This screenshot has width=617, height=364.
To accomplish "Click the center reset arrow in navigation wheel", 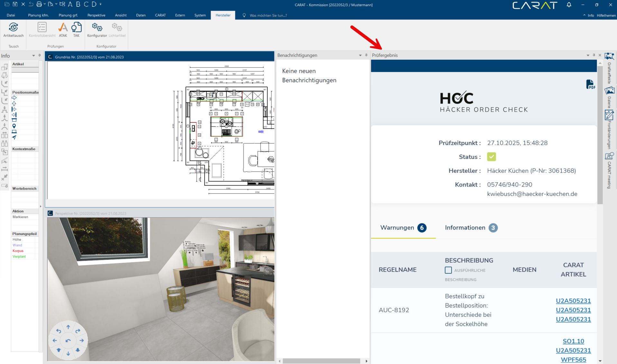I will pos(68,341).
